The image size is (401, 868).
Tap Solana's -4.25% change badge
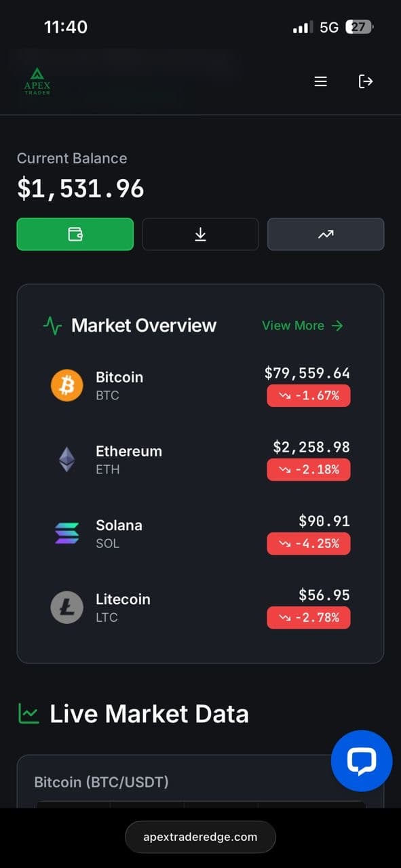309,543
